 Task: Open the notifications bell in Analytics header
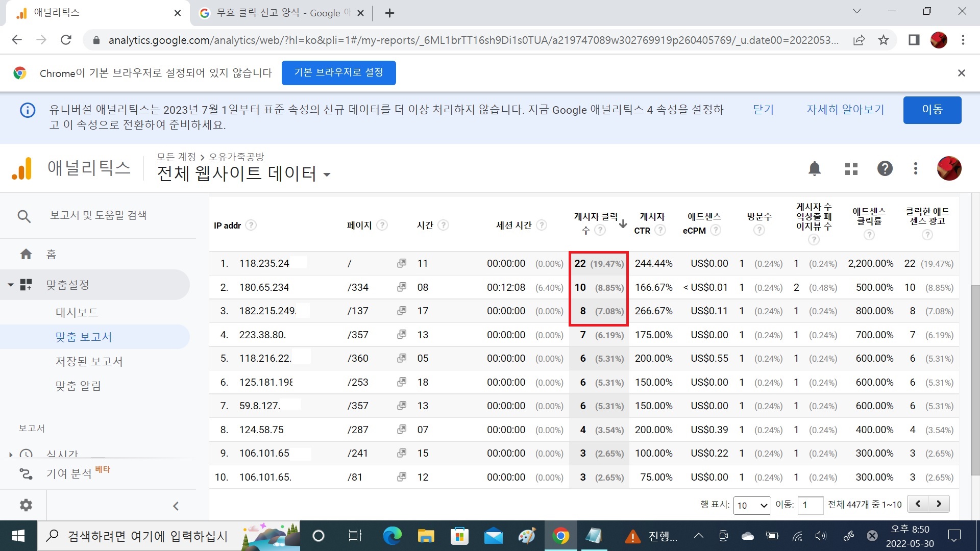click(x=815, y=168)
